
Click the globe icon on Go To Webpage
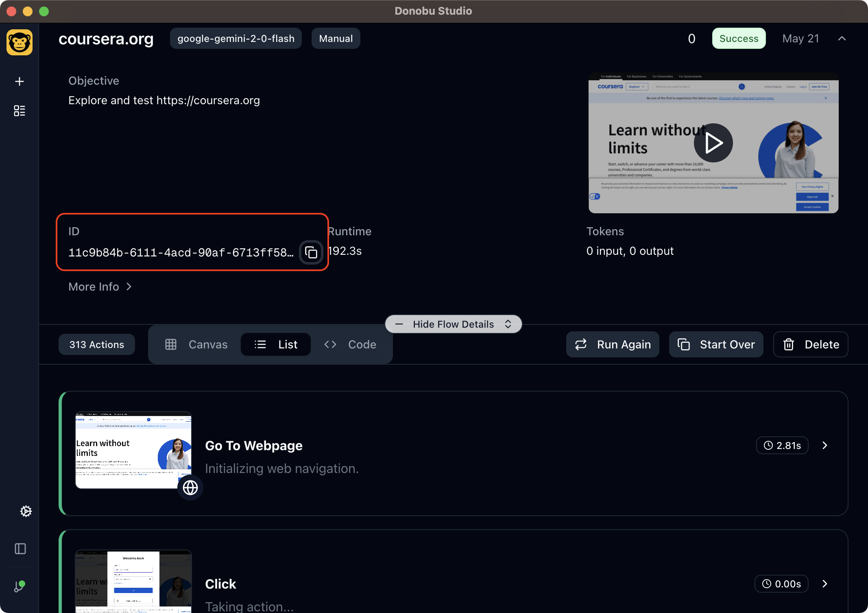[x=190, y=488]
